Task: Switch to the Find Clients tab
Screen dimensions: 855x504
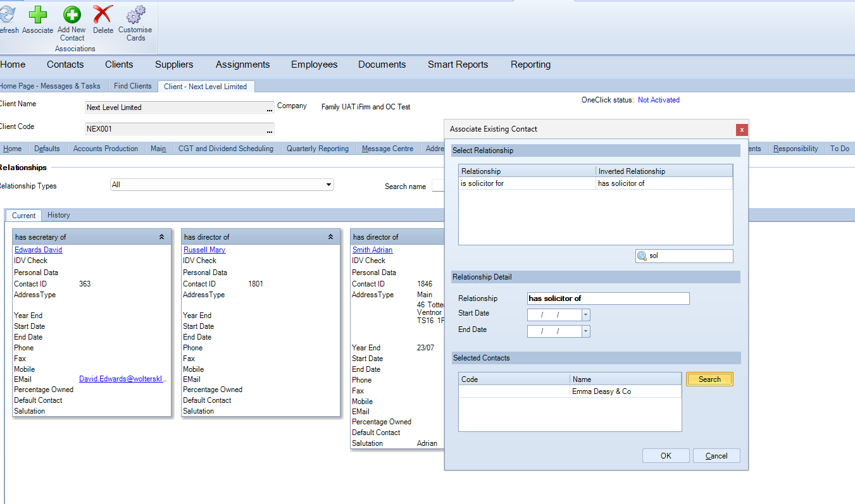Action: point(133,86)
